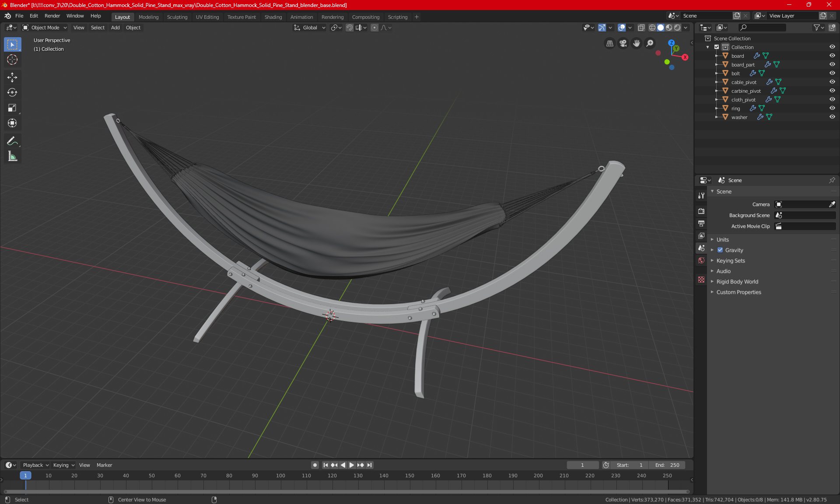This screenshot has width=840, height=504.
Task: Open the Texture properties tab icon
Action: [x=701, y=280]
